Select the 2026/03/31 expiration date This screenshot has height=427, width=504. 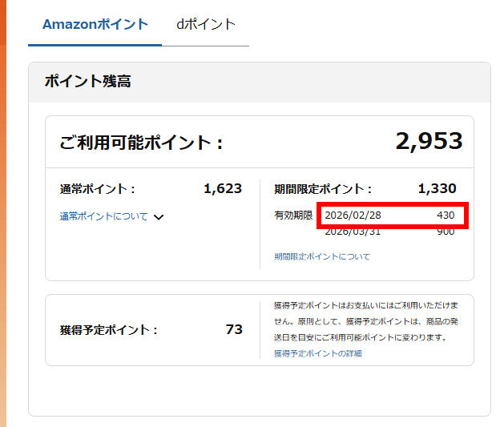click(x=353, y=232)
